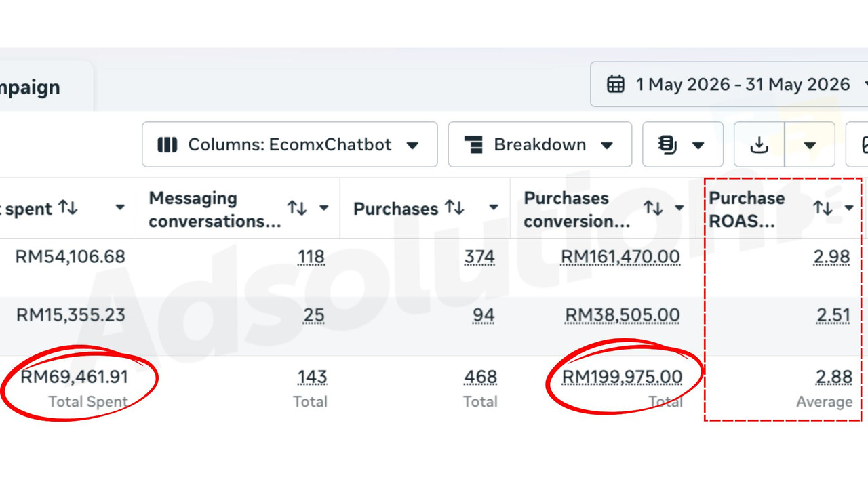Sort by Amount spent arrows
The width and height of the screenshot is (868, 488).
[68, 207]
